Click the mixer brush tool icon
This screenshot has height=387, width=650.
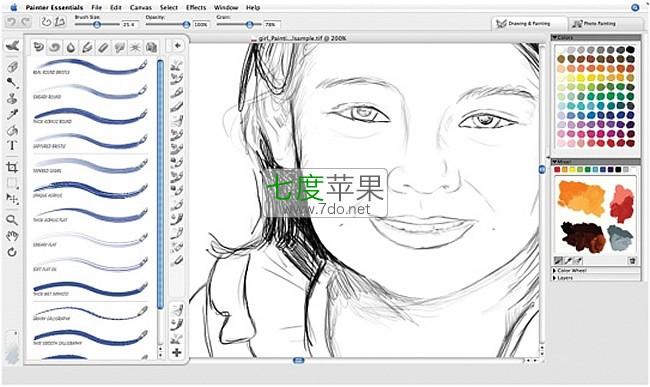coord(559,261)
